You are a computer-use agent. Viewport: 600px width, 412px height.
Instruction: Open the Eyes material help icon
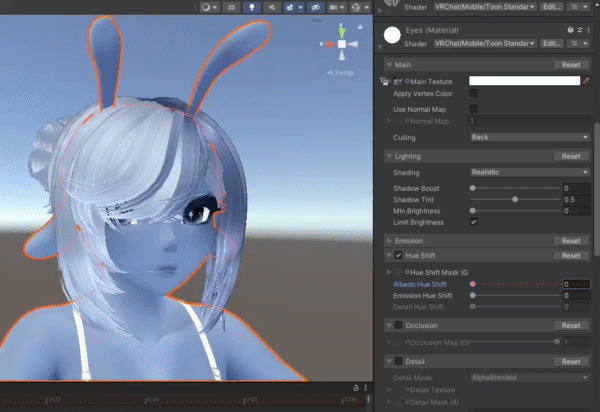click(x=570, y=32)
